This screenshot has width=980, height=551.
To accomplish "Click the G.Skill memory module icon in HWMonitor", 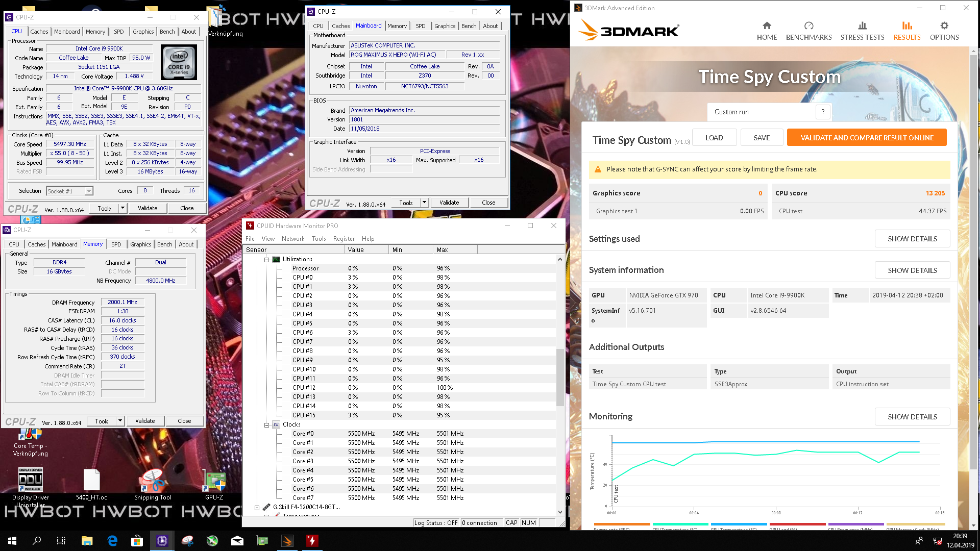I will tap(266, 507).
